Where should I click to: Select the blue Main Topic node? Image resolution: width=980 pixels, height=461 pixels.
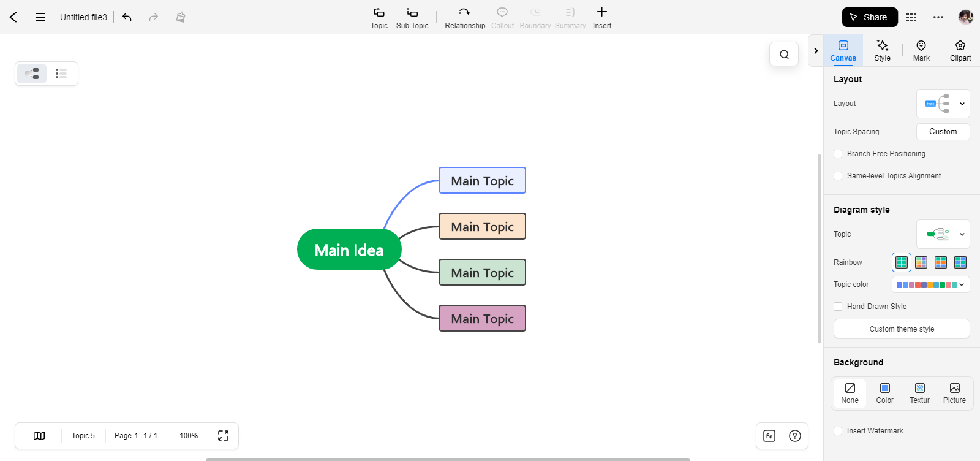[x=483, y=180]
